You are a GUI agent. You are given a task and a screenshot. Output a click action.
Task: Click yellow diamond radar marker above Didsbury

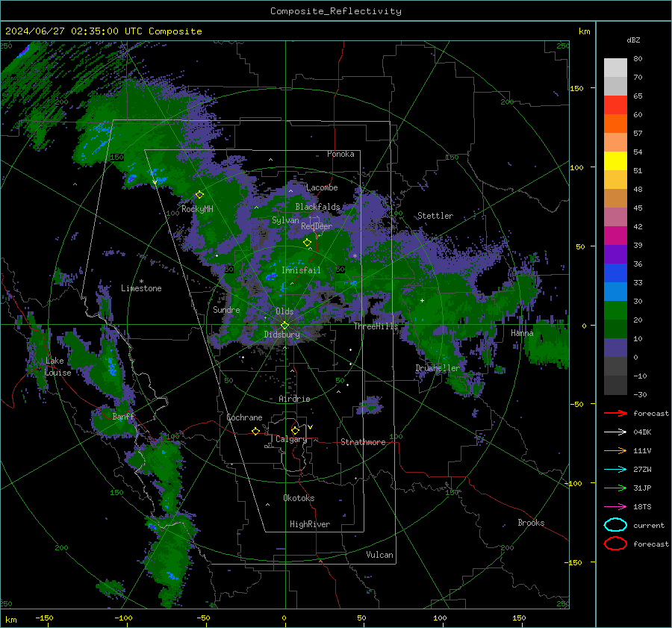284,326
